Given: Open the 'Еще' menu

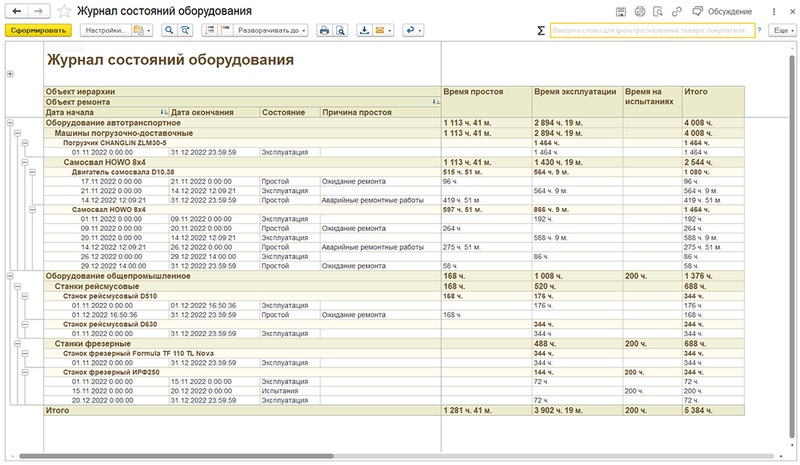Looking at the screenshot, I should [x=781, y=31].
